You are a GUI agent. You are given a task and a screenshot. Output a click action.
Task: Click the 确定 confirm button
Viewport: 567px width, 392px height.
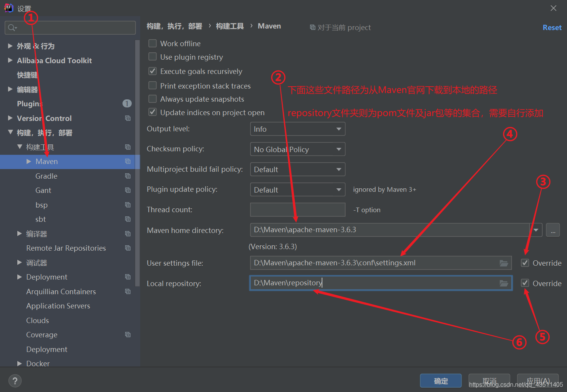tap(441, 381)
